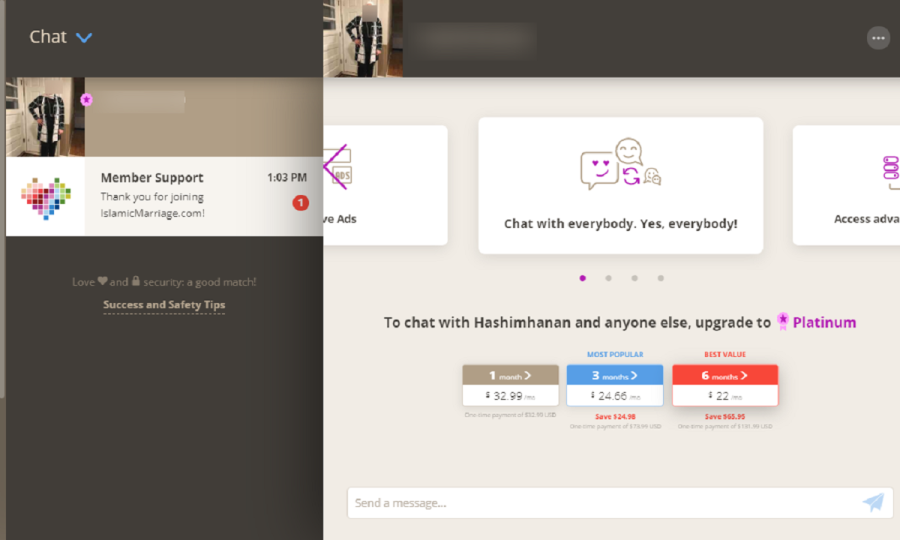Choose the 3 months most popular plan
This screenshot has height=540, width=900.
pyautogui.click(x=615, y=385)
